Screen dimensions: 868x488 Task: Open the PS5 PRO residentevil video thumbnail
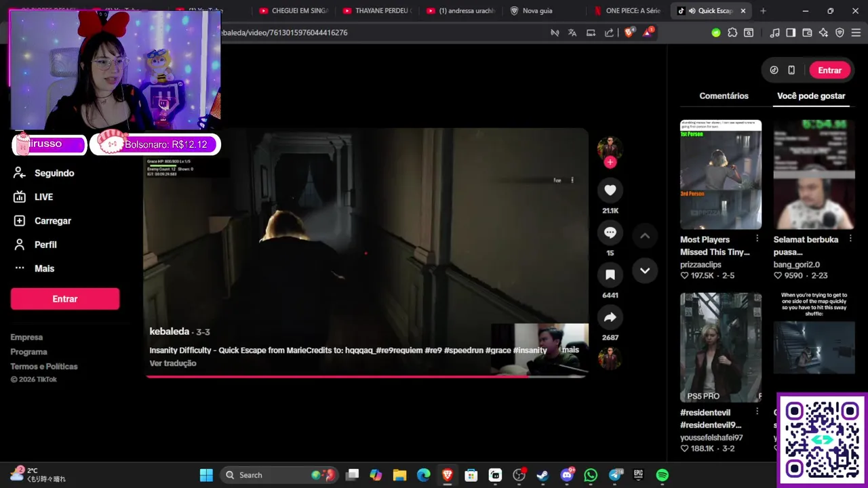pos(721,348)
